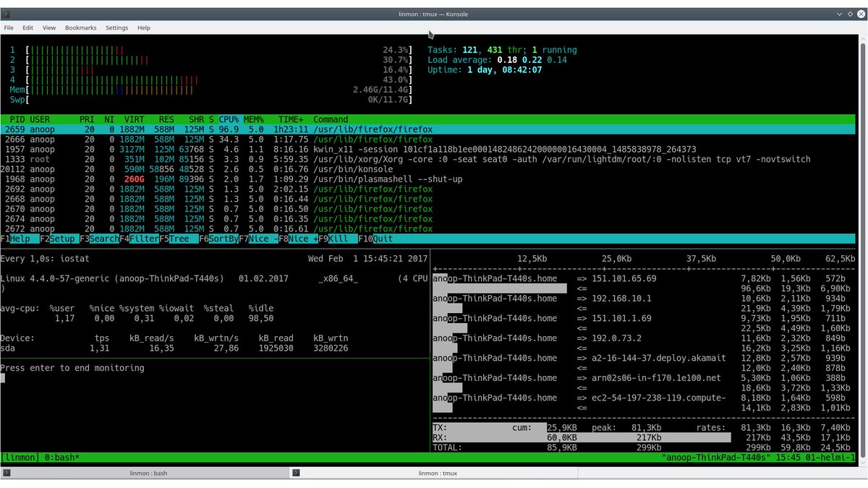The height and width of the screenshot is (488, 868).
Task: Open the Bookmarks menu
Action: point(80,27)
